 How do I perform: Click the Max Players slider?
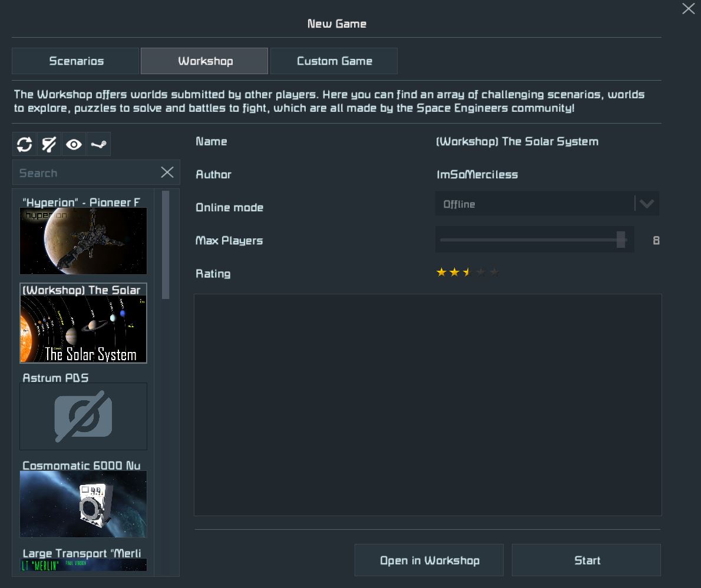tap(535, 240)
